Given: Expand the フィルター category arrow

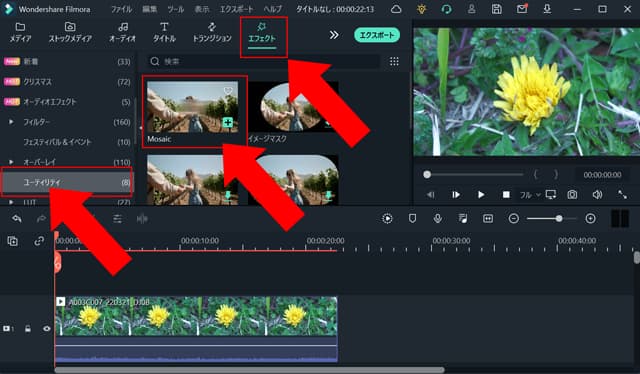Looking at the screenshot, I should (x=11, y=122).
